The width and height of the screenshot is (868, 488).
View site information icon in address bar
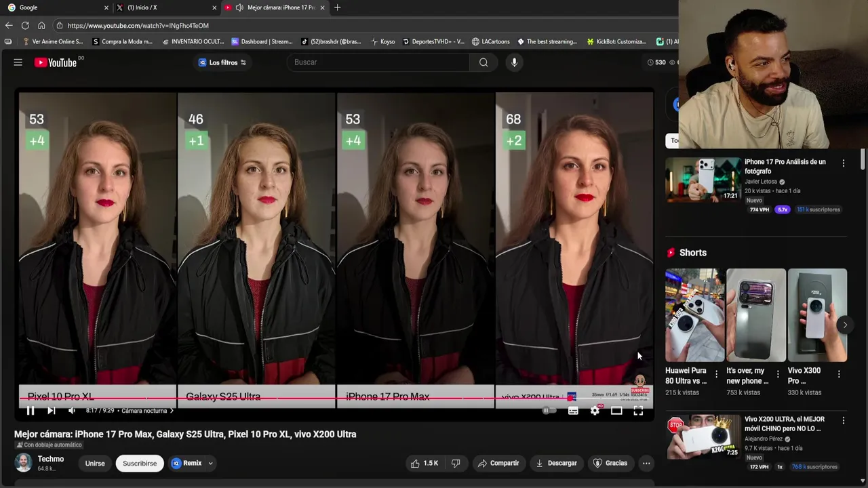[60, 25]
